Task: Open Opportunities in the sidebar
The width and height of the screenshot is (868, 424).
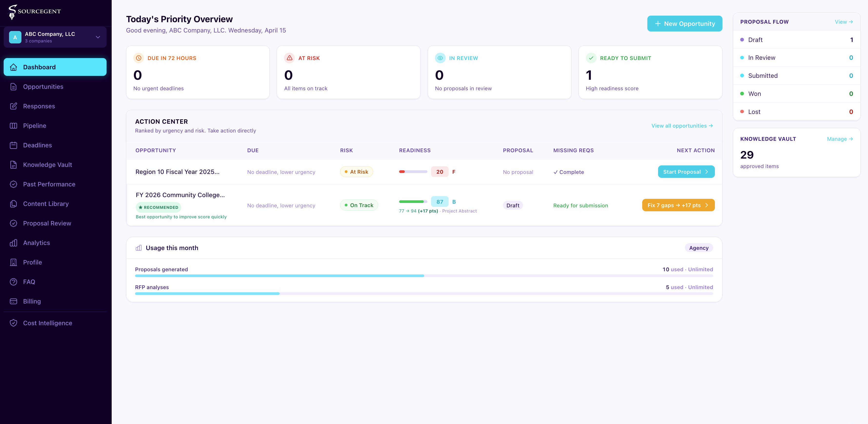Action: tap(43, 87)
